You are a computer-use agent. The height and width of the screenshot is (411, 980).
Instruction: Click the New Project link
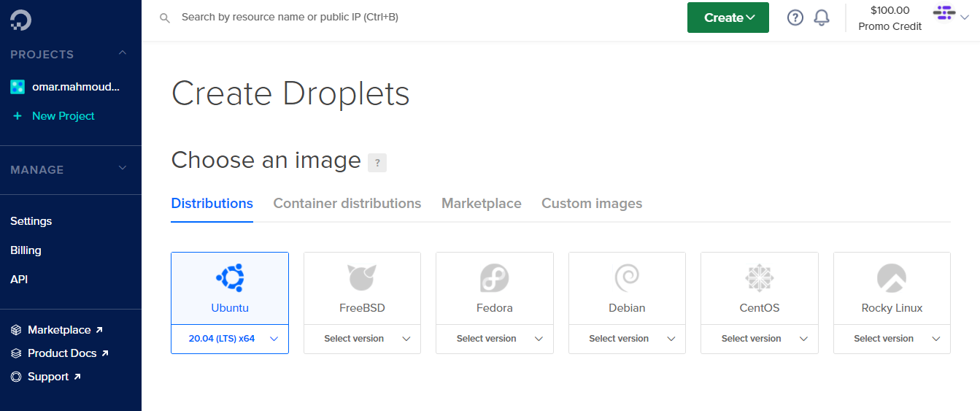pos(63,116)
